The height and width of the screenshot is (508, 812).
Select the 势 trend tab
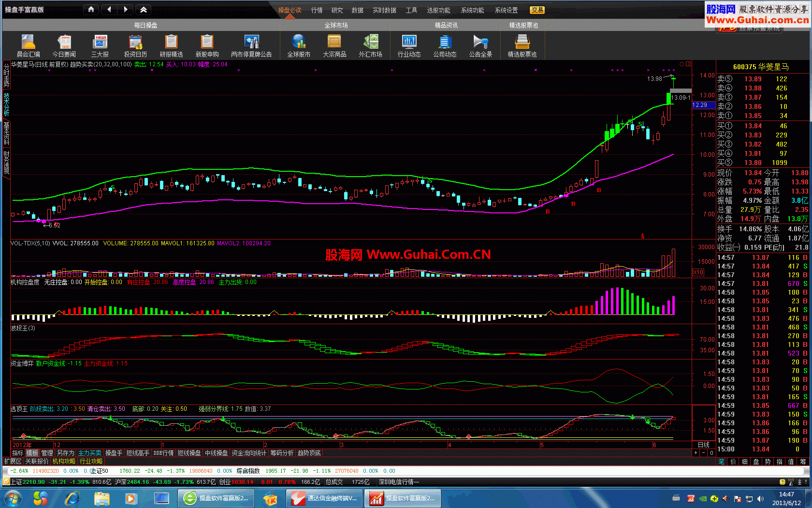click(768, 462)
